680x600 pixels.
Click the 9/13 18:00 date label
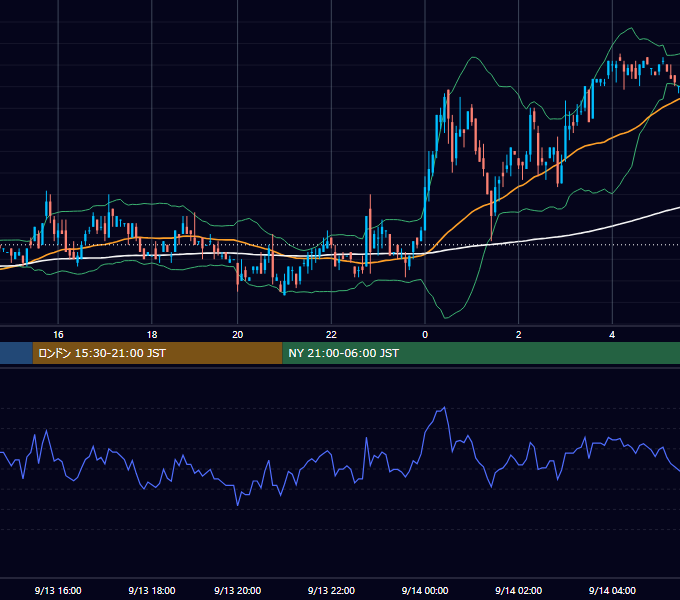152,590
